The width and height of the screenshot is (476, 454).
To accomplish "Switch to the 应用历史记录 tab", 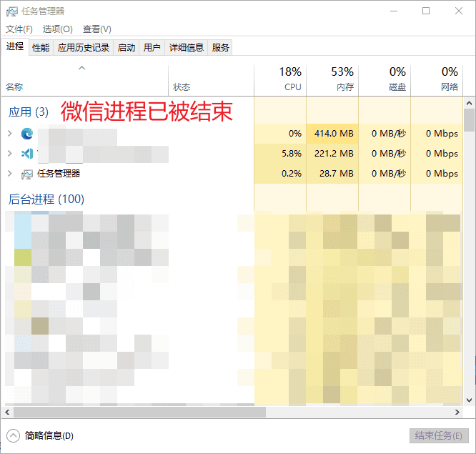I will click(84, 47).
